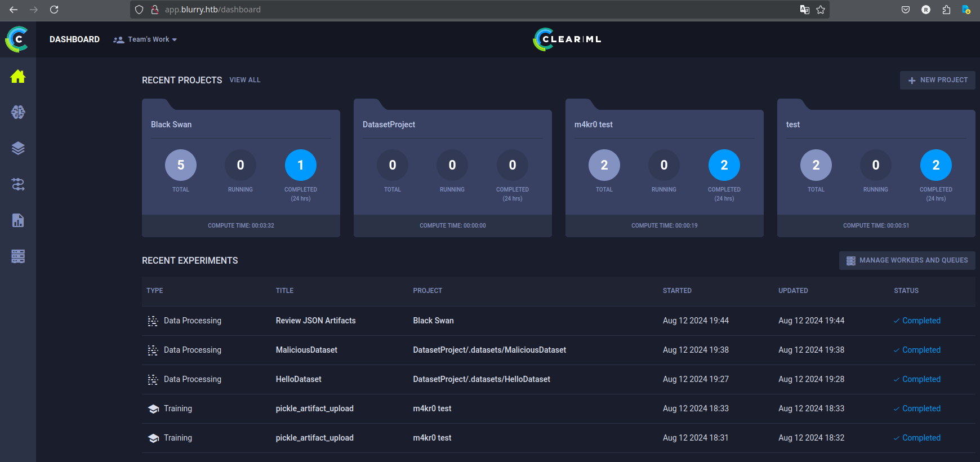Click the STATUS column header
Image resolution: width=980 pixels, height=462 pixels.
(906, 291)
